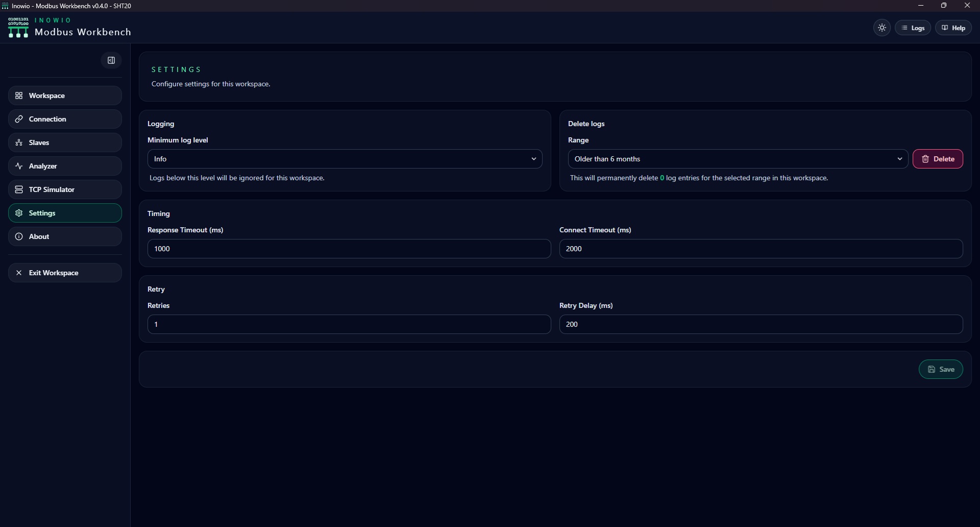Save the workspace settings
The width and height of the screenshot is (980, 527).
click(941, 369)
